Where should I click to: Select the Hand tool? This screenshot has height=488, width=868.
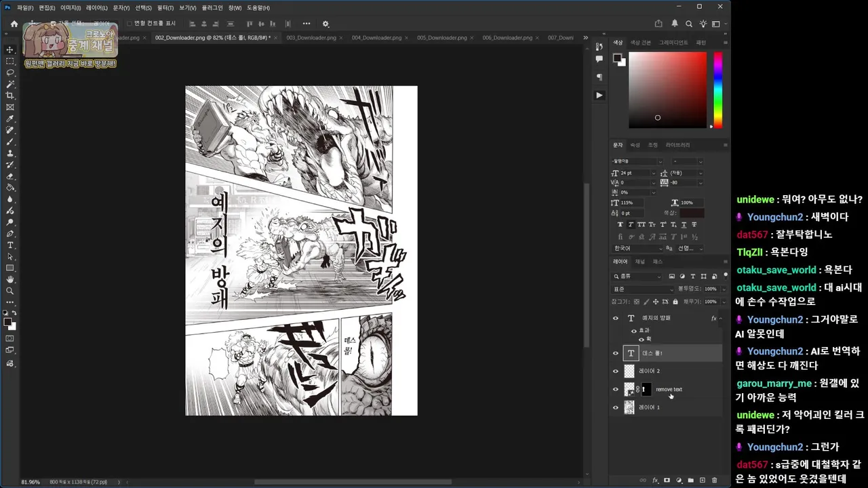coord(10,279)
